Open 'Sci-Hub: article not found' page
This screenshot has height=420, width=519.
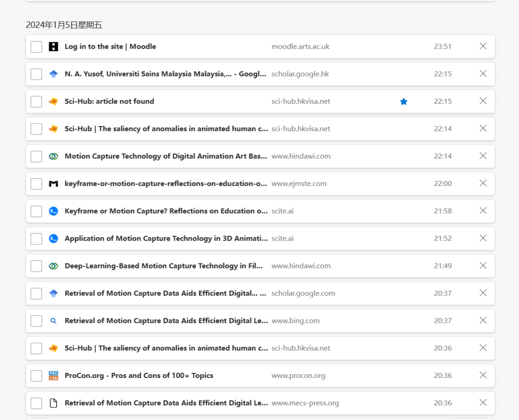(x=109, y=101)
